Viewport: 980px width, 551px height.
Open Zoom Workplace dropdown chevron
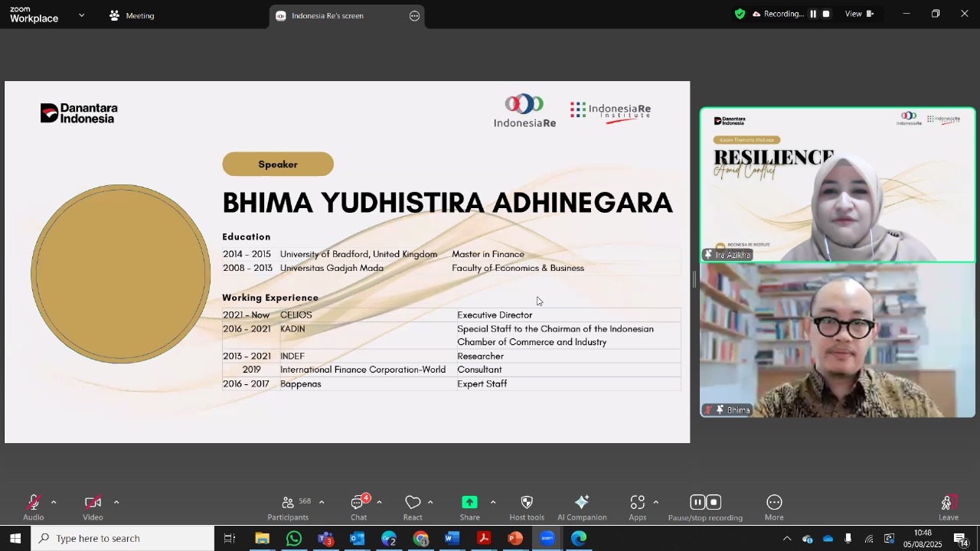coord(82,15)
